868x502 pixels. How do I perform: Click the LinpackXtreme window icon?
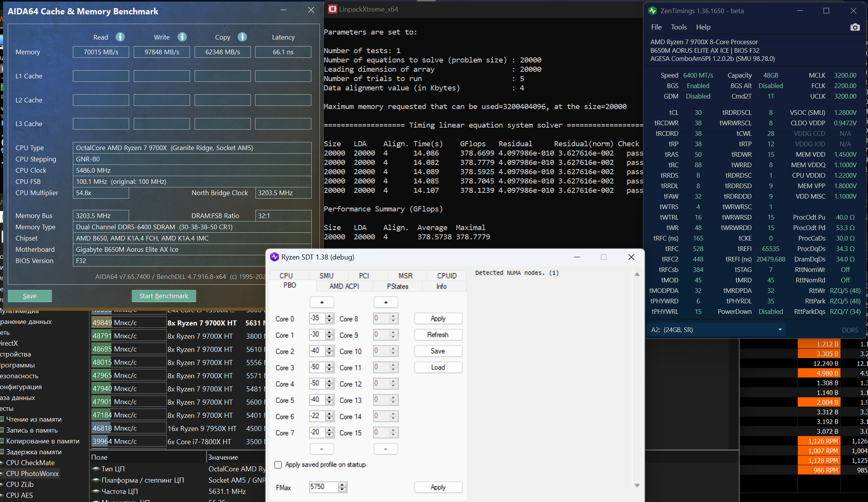pyautogui.click(x=332, y=9)
